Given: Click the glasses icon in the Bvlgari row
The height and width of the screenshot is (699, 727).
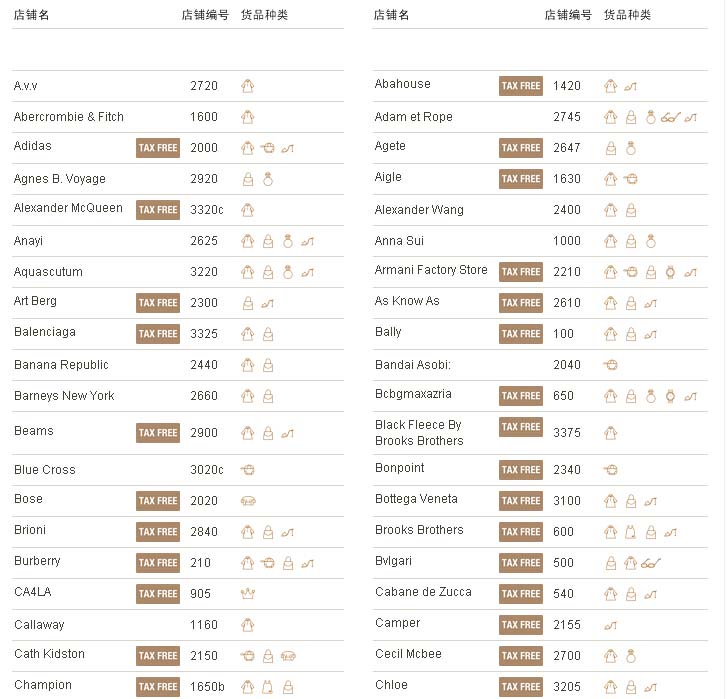Looking at the screenshot, I should (x=651, y=563).
